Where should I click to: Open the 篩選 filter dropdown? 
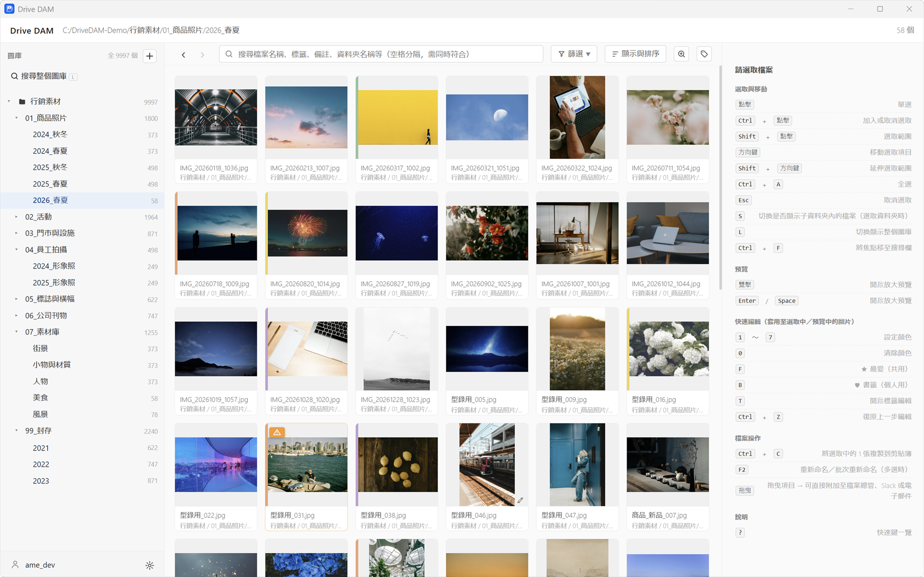coord(574,54)
